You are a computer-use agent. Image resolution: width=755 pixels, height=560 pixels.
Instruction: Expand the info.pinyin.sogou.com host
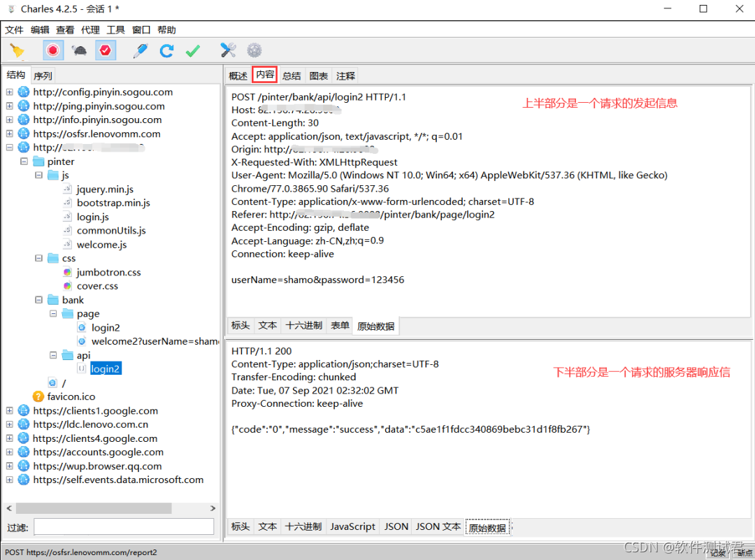10,120
